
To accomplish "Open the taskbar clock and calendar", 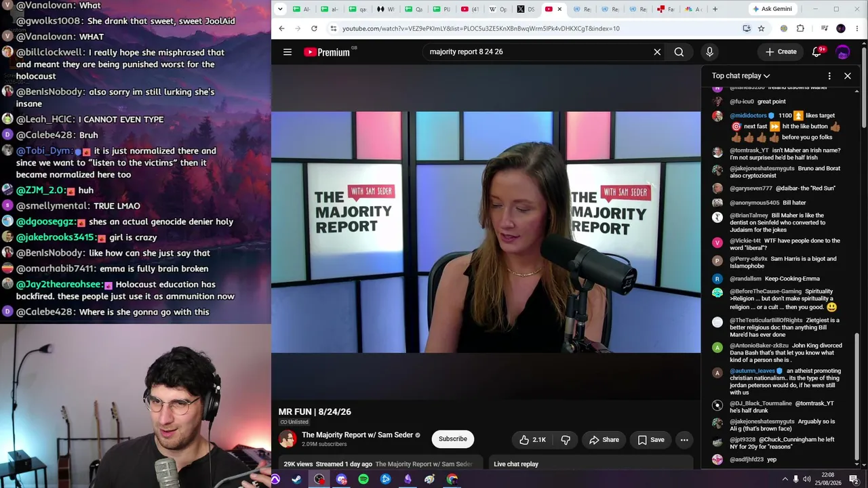I will click(828, 479).
